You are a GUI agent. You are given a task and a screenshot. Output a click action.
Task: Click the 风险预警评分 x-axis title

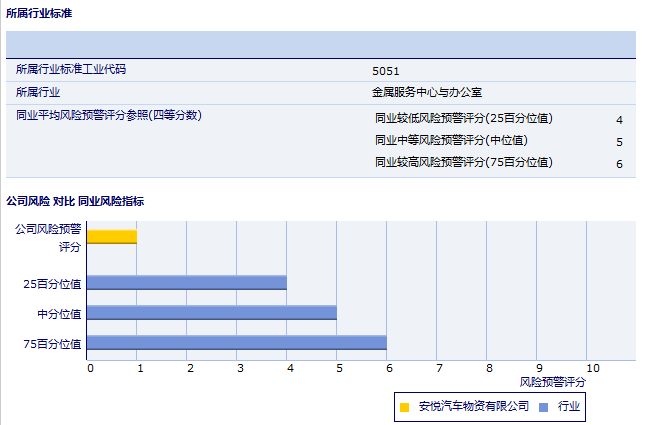[x=553, y=382]
